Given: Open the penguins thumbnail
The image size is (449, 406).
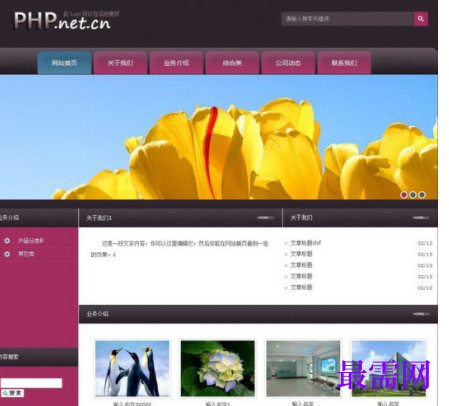Looking at the screenshot, I should pos(132,368).
